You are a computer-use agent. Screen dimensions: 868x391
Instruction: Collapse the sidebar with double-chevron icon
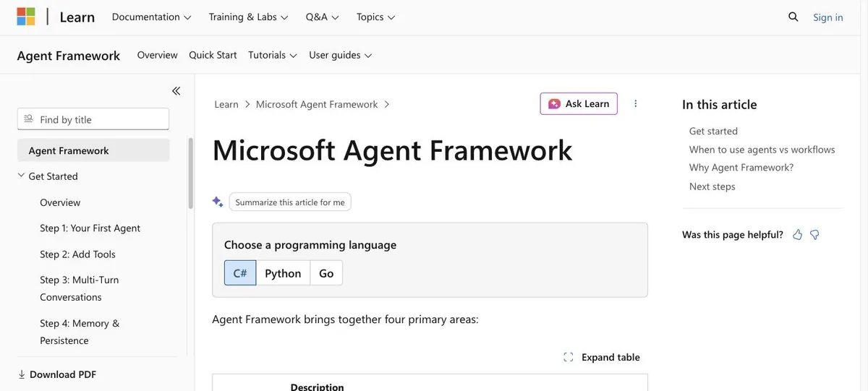tap(176, 91)
